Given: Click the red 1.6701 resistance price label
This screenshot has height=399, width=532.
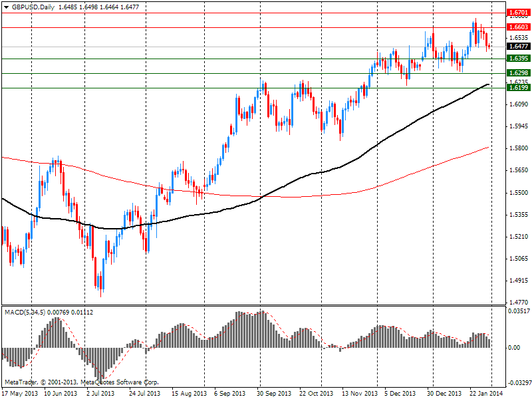Looking at the screenshot, I should pyautogui.click(x=517, y=13).
